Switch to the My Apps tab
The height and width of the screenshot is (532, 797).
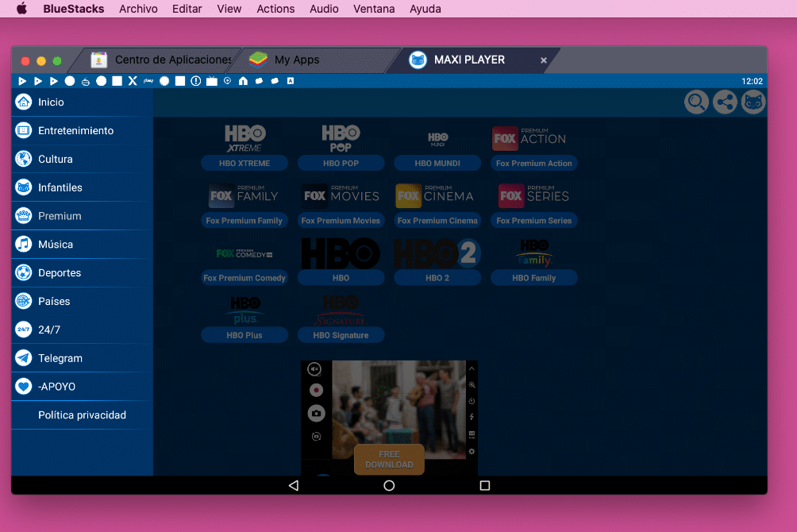pos(298,60)
